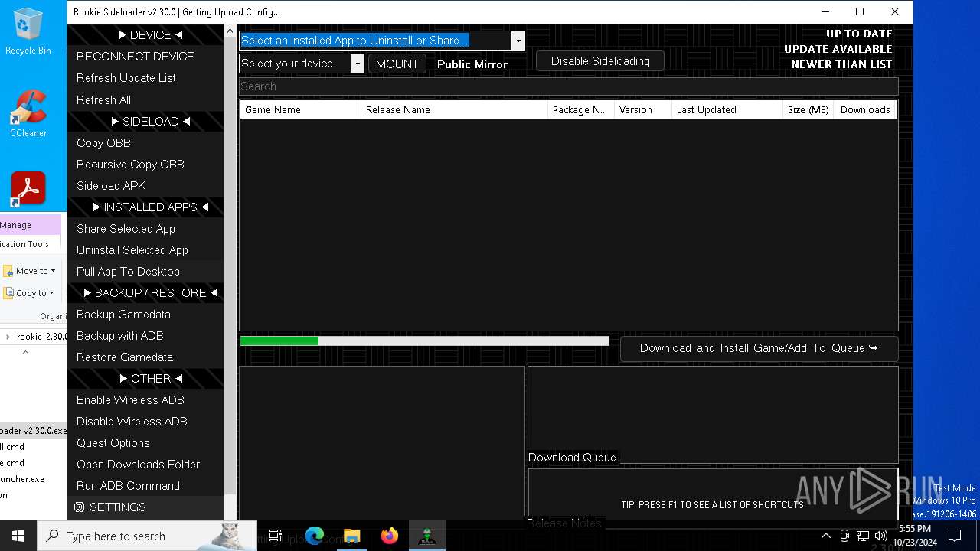Show hidden system tray icons
The width and height of the screenshot is (980, 551).
[x=825, y=536]
